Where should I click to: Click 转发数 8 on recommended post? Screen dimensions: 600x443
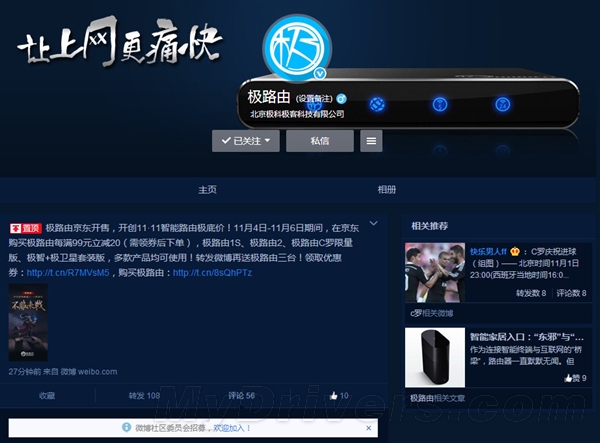pyautogui.click(x=531, y=293)
